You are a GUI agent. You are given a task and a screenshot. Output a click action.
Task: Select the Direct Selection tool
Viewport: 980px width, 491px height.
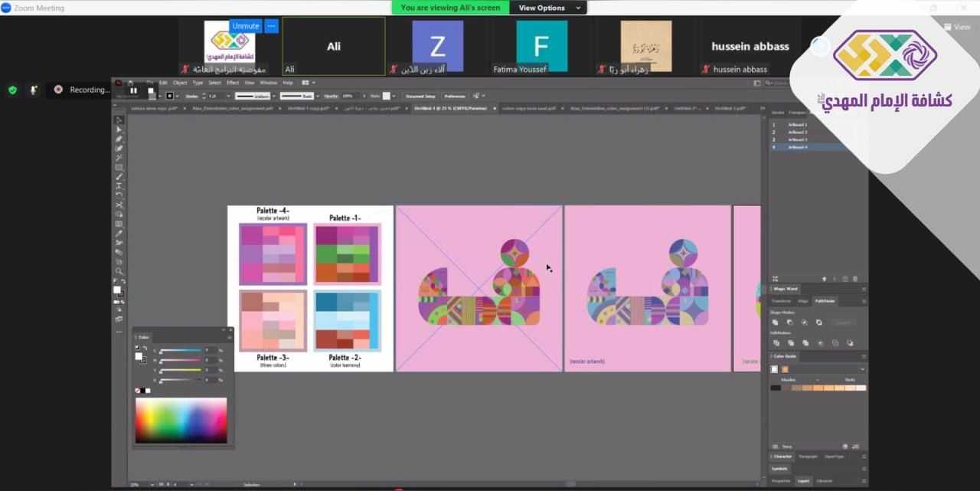coord(119,129)
